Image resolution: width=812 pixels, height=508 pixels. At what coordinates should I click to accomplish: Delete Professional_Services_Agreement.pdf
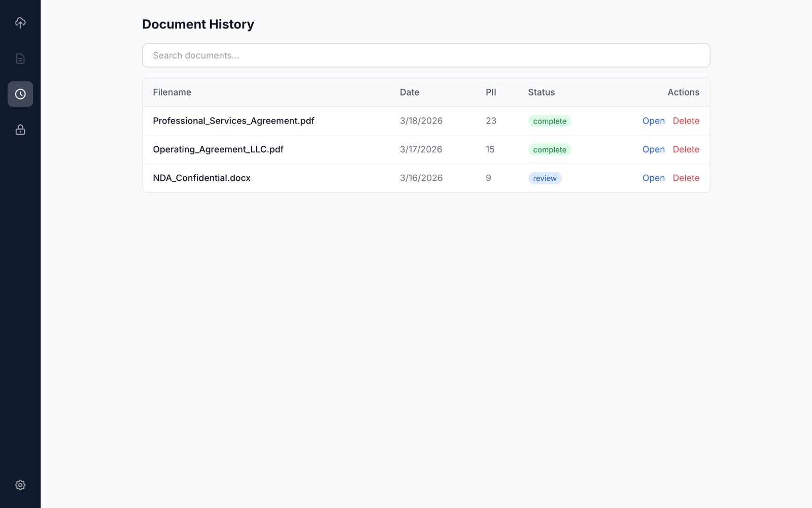coord(686,121)
